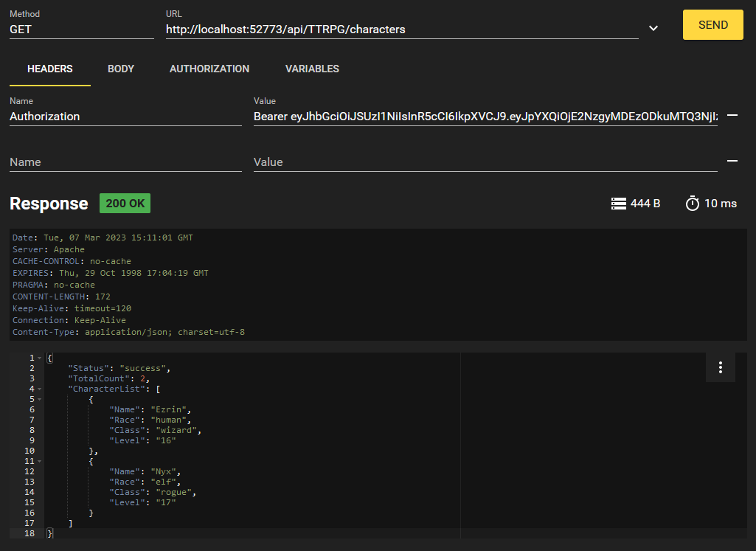Go to the HEADERS tab

(x=50, y=69)
